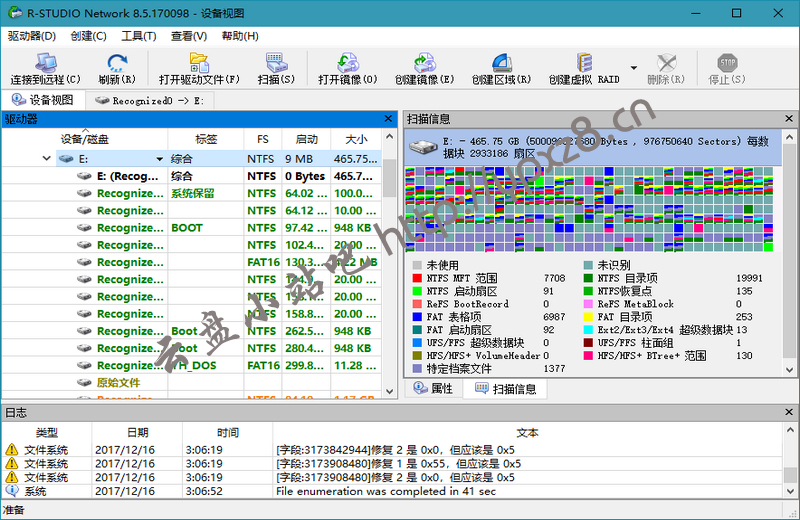
Task: Open drive files toolbar icon
Action: pyautogui.click(x=199, y=68)
